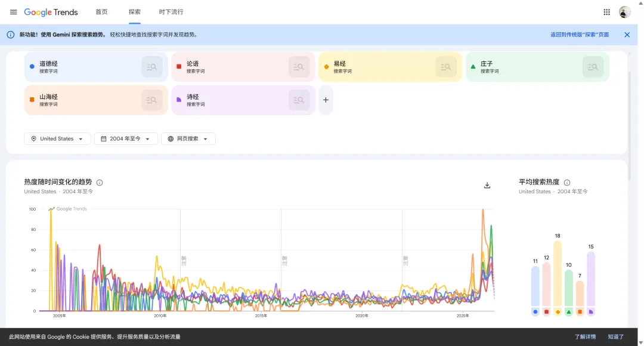Open the 2004 年至今 date range dropdown
This screenshot has width=644, height=346.
click(x=126, y=139)
